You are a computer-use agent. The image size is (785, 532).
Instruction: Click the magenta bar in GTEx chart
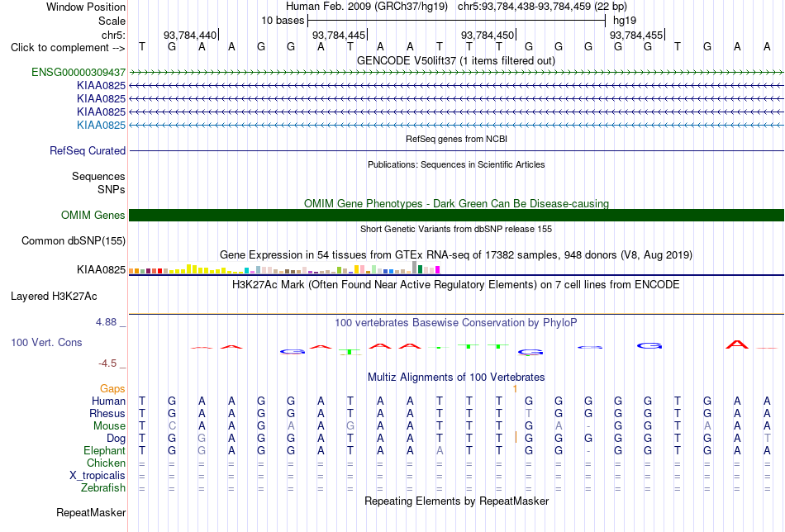pos(438,270)
